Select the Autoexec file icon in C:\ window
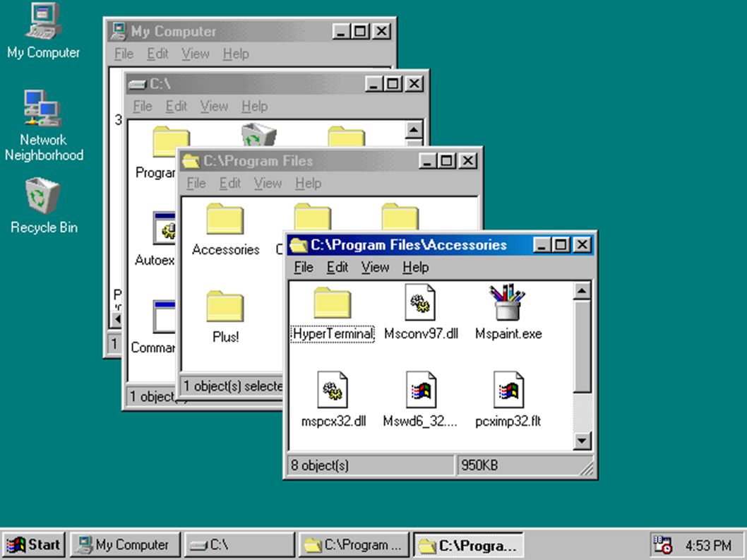This screenshot has width=747, height=560. pos(164,228)
